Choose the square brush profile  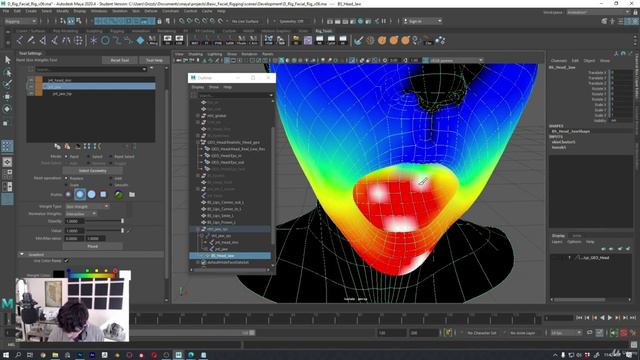coord(103,195)
